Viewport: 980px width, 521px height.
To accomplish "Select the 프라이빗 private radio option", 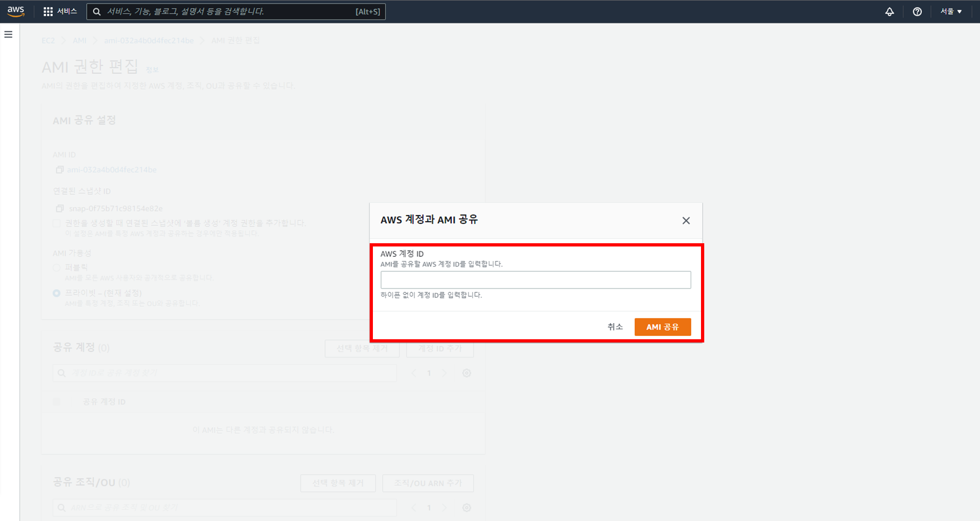I will point(56,293).
